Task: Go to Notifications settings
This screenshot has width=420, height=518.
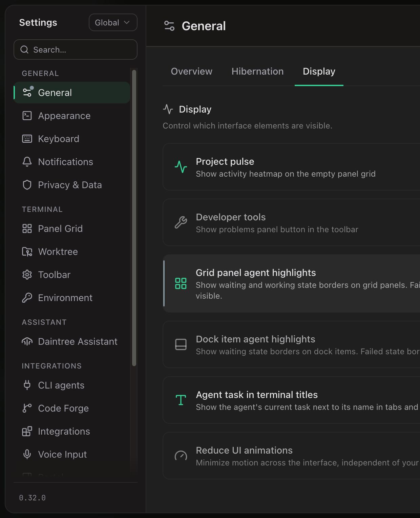Action: click(x=72, y=162)
